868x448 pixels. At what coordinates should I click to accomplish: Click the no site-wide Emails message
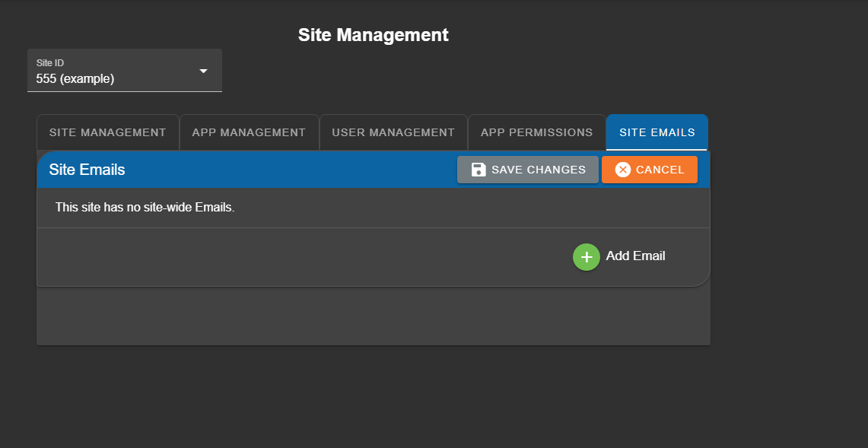145,208
